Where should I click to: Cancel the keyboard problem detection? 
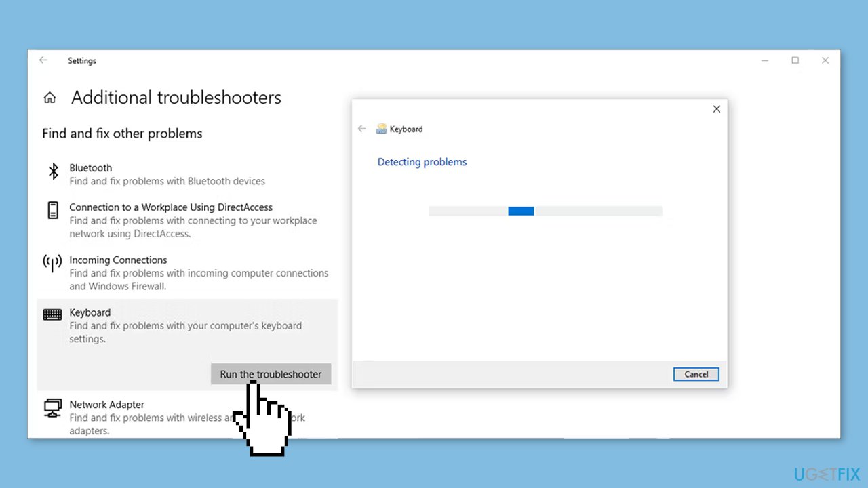click(x=696, y=374)
